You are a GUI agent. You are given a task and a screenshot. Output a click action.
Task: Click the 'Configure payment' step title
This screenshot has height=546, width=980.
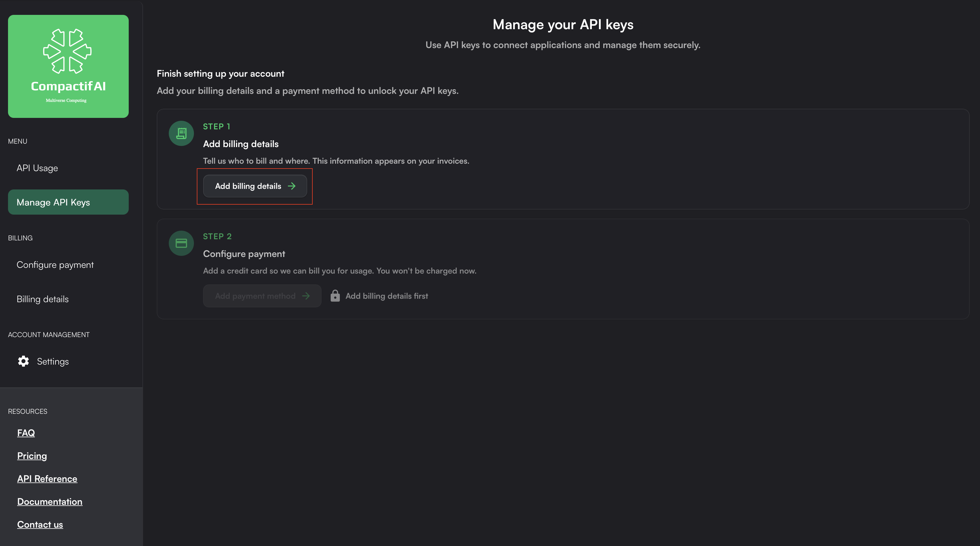(244, 254)
